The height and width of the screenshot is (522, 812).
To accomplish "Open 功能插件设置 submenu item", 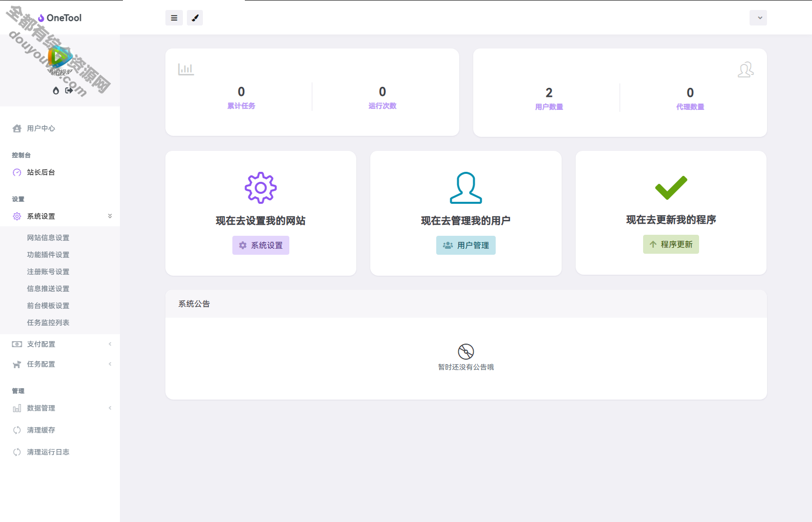I will pos(48,255).
